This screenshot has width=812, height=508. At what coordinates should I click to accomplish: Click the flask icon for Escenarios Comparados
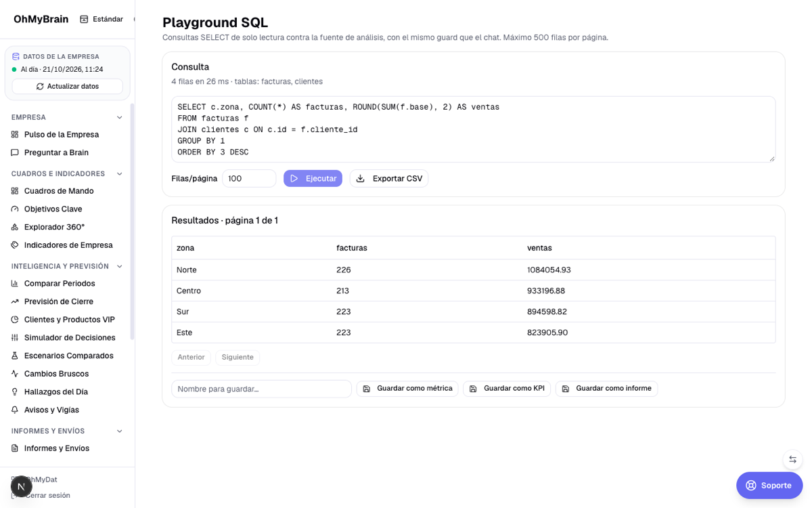pyautogui.click(x=15, y=356)
